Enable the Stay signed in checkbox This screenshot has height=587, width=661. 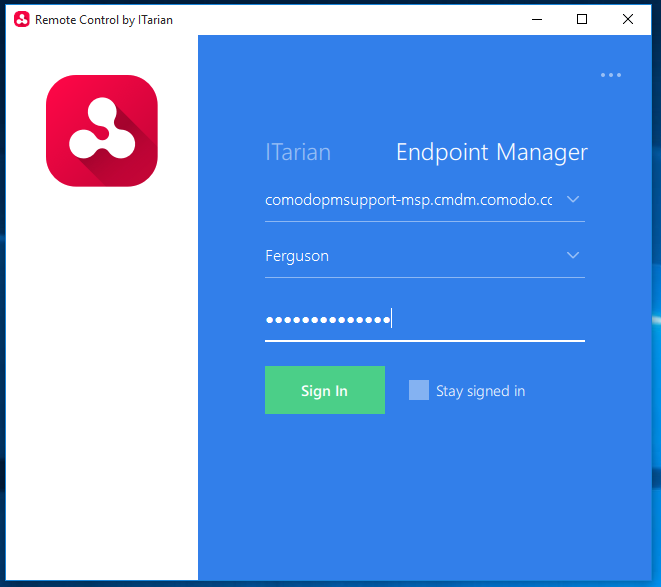(419, 390)
